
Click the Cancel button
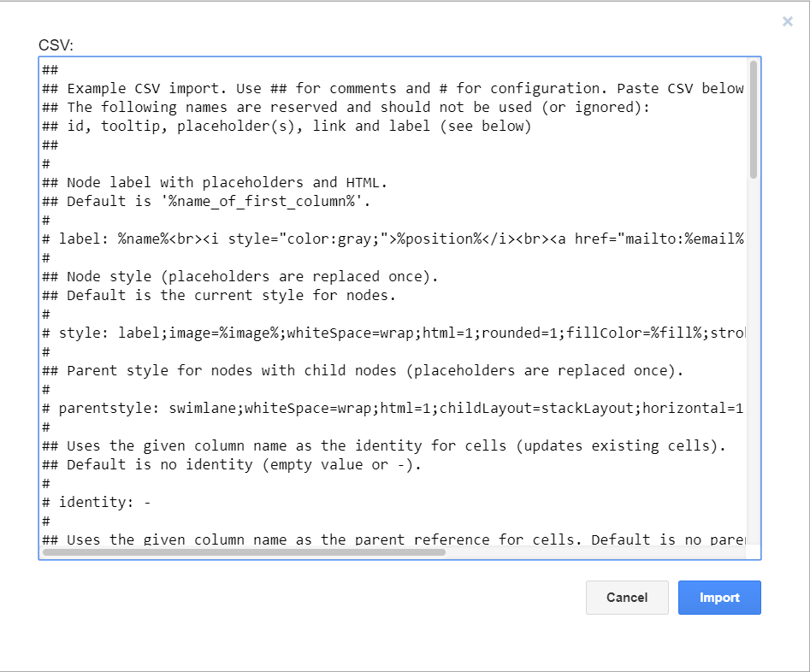pyautogui.click(x=627, y=598)
